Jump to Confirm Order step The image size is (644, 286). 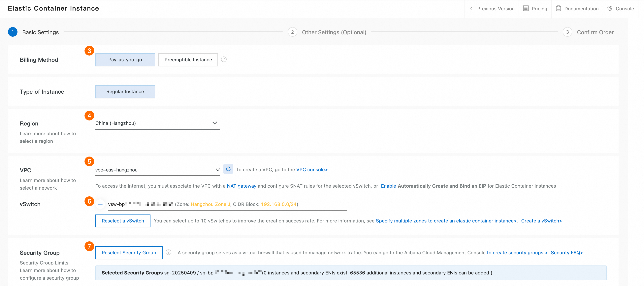pyautogui.click(x=595, y=32)
